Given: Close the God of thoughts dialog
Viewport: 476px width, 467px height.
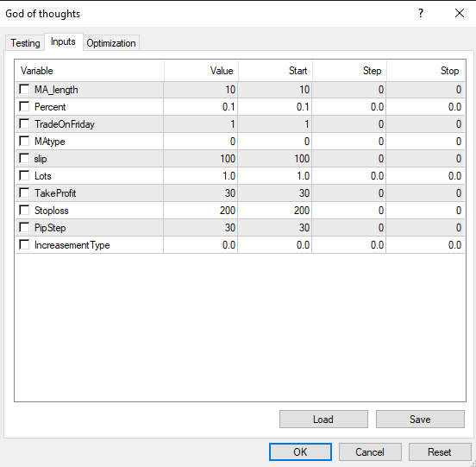Looking at the screenshot, I should point(460,13).
